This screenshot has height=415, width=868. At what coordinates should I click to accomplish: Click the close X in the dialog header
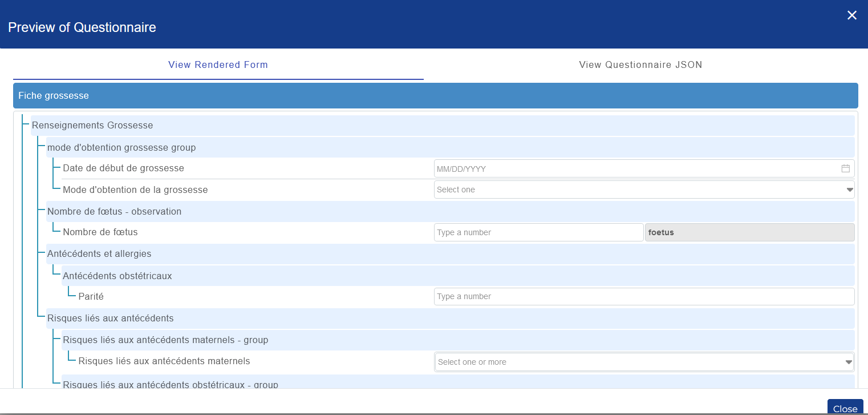click(x=852, y=15)
